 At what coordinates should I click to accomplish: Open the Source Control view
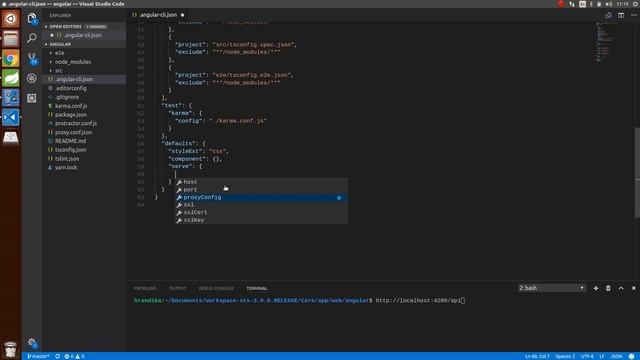pyautogui.click(x=32, y=58)
